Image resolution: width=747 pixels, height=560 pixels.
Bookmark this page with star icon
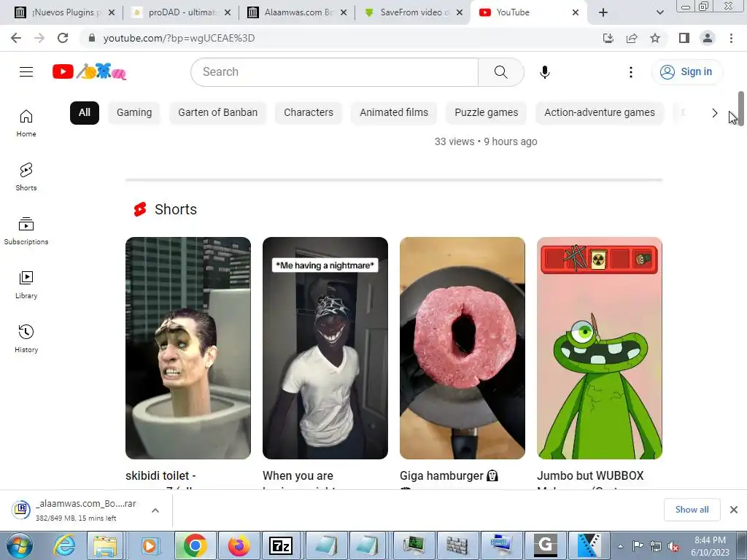tap(655, 38)
